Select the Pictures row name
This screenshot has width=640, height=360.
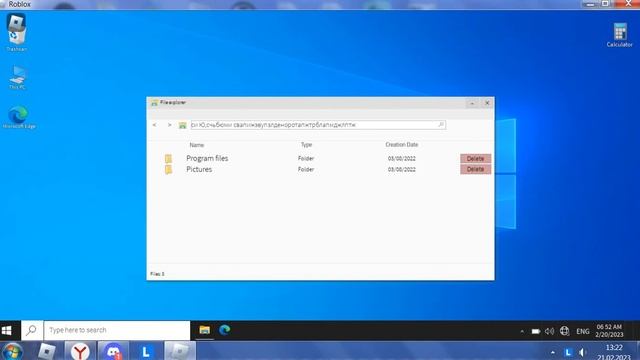(199, 169)
